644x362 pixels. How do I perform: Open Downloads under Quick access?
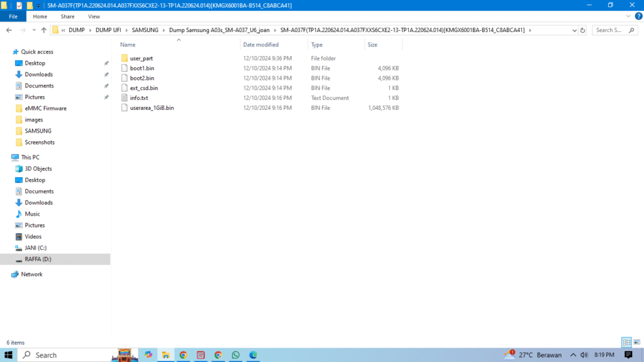(38, 74)
